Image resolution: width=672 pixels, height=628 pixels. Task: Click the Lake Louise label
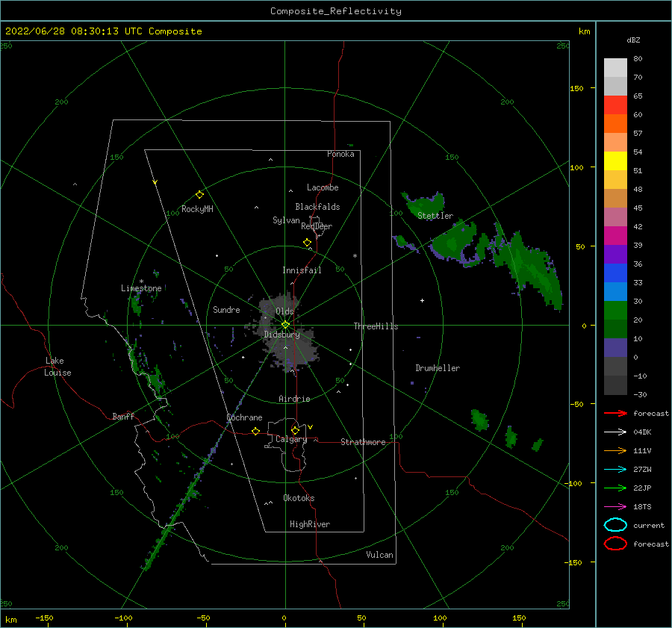(57, 367)
